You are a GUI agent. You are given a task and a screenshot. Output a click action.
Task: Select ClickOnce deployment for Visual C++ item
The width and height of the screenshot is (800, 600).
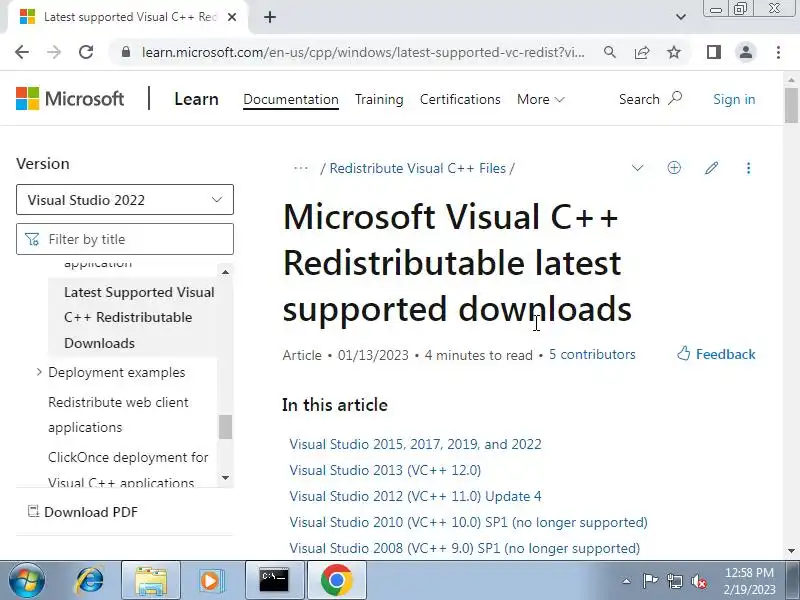pyautogui.click(x=128, y=469)
